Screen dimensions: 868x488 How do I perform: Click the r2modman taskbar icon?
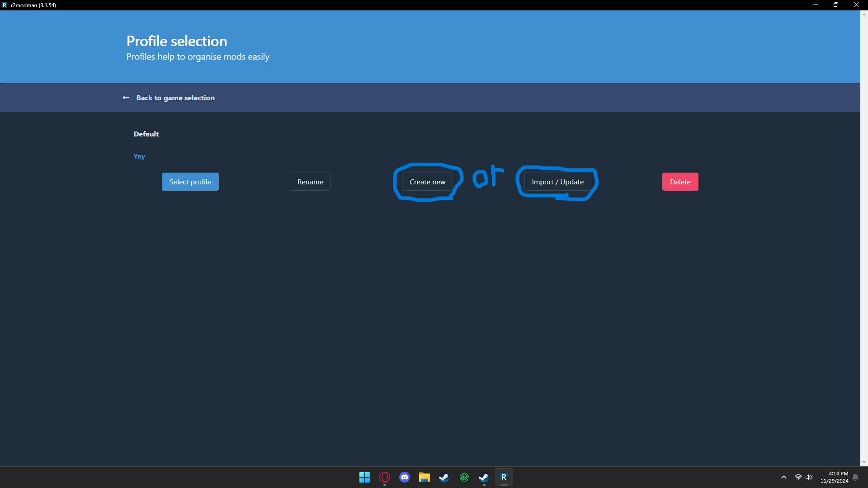504,477
